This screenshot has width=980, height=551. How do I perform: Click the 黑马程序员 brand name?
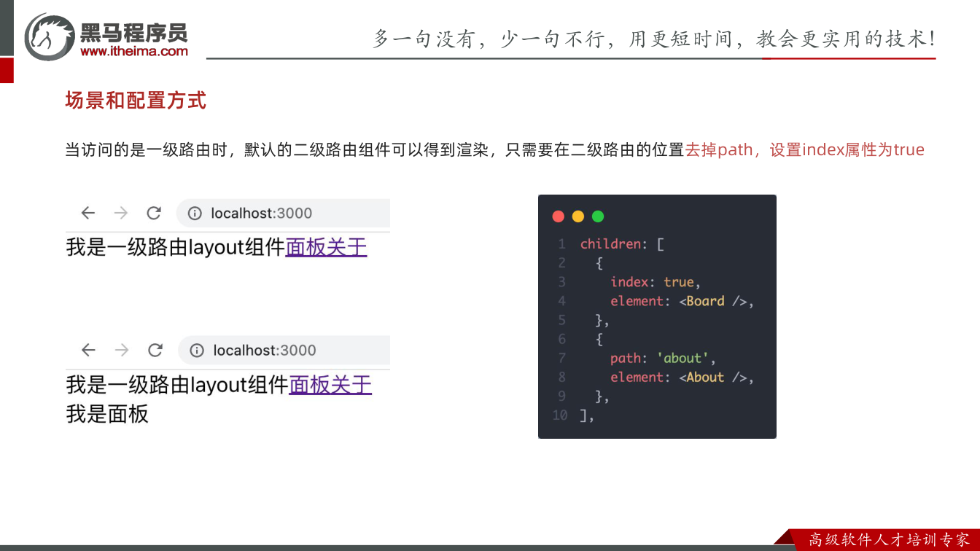(134, 32)
